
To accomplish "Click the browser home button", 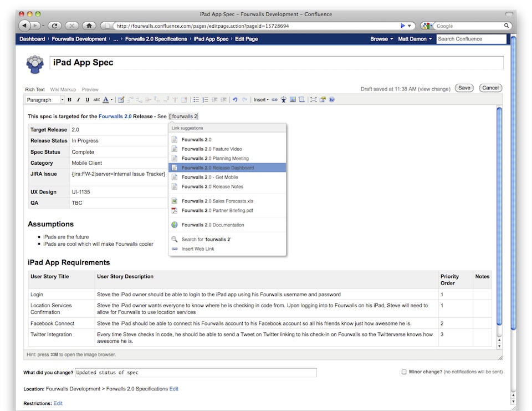I will point(88,26).
